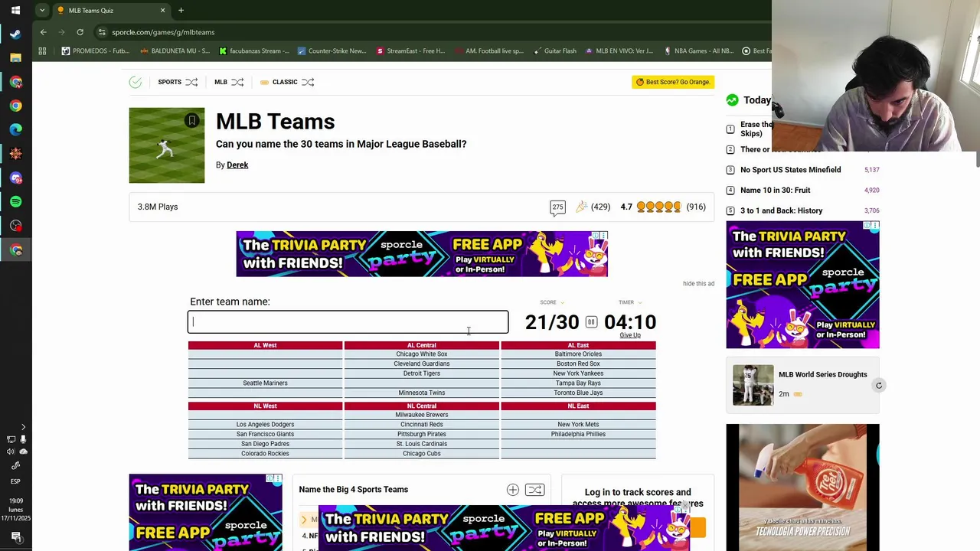
Task: Select the MLB Teams Quiz browser tab
Action: point(111,11)
